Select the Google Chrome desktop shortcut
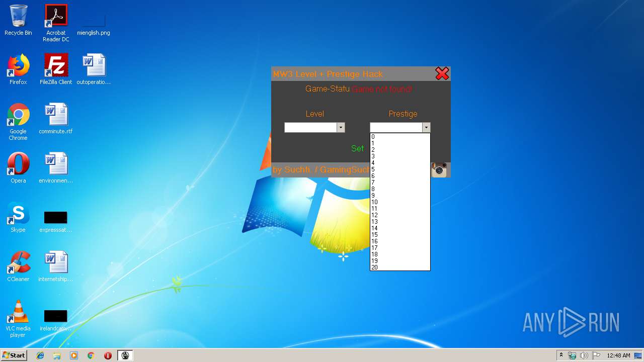Image resolution: width=644 pixels, height=362 pixels. (x=18, y=122)
